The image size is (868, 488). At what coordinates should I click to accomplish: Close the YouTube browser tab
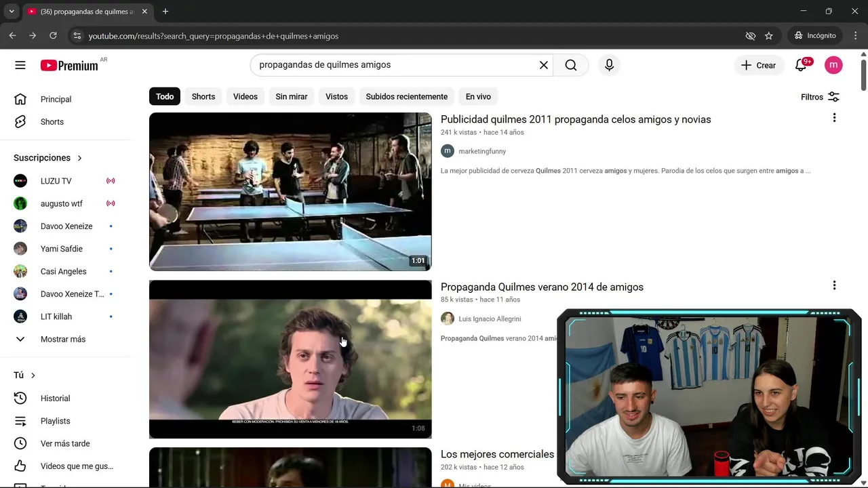coord(144,12)
